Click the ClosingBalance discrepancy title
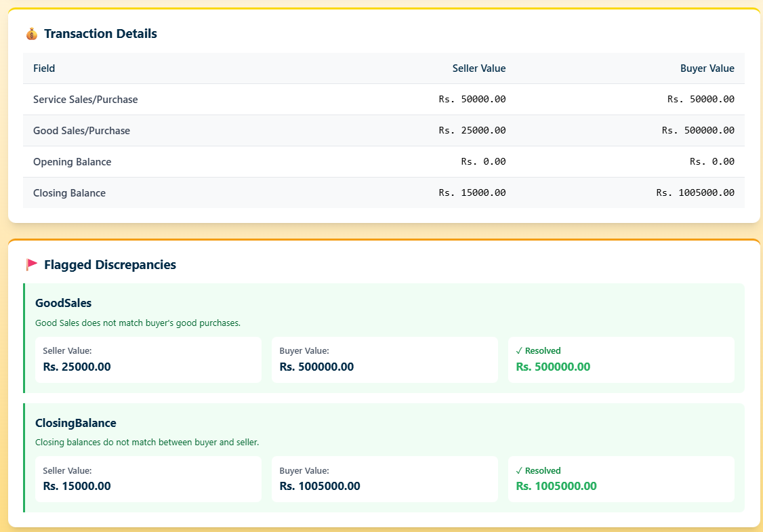 click(75, 423)
